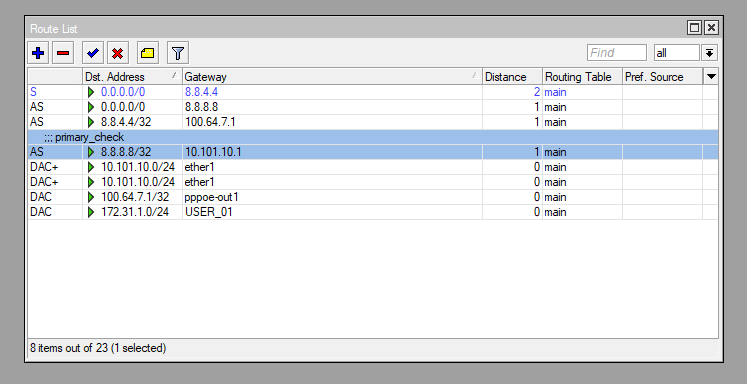The image size is (747, 384).
Task: Select the 100.64.7.1/32 route row
Action: (x=373, y=197)
